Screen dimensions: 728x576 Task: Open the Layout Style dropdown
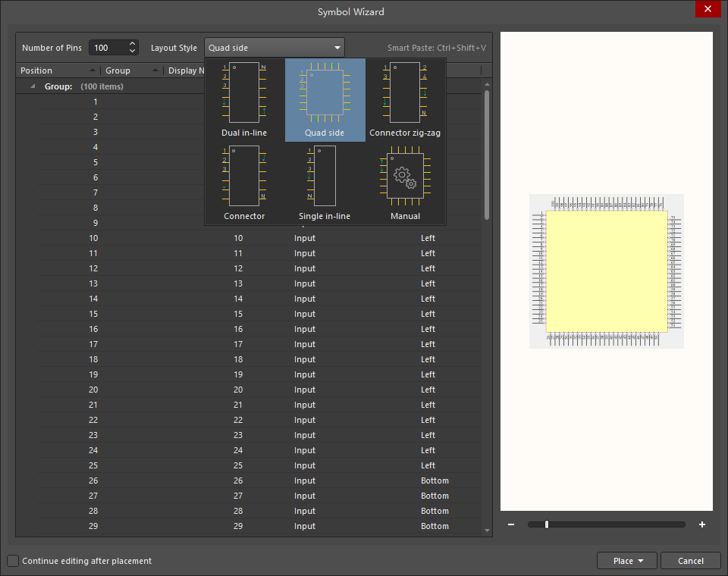pos(274,48)
